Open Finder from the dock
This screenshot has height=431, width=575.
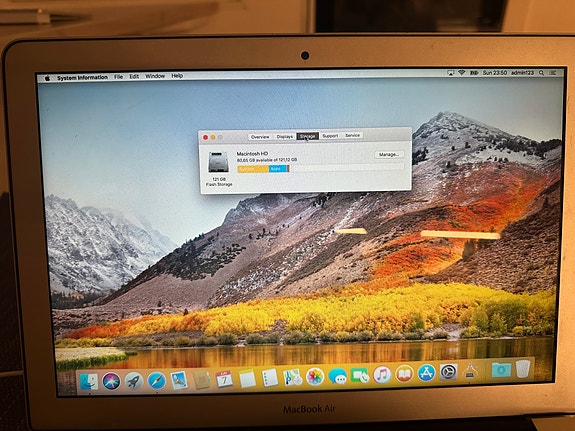point(89,381)
